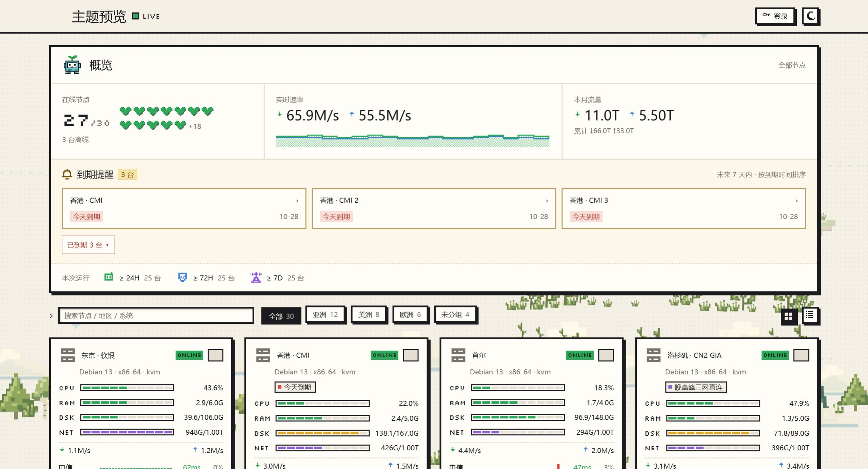Click the 未来 7 天内 sort description text

click(761, 174)
